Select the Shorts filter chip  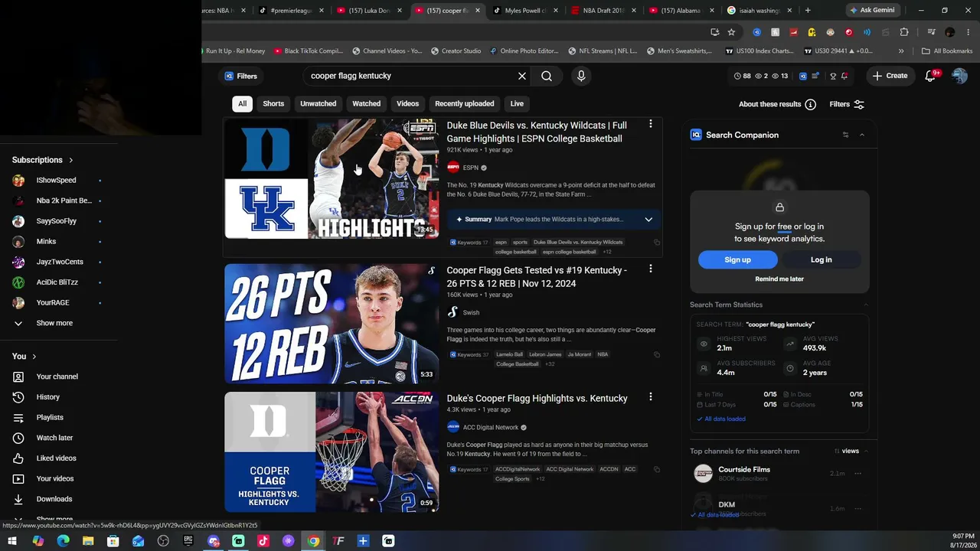273,103
